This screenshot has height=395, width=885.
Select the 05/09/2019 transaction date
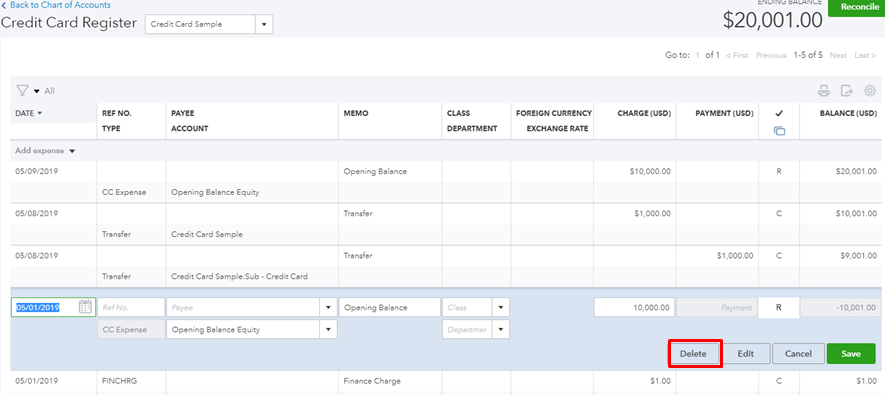pyautogui.click(x=37, y=172)
